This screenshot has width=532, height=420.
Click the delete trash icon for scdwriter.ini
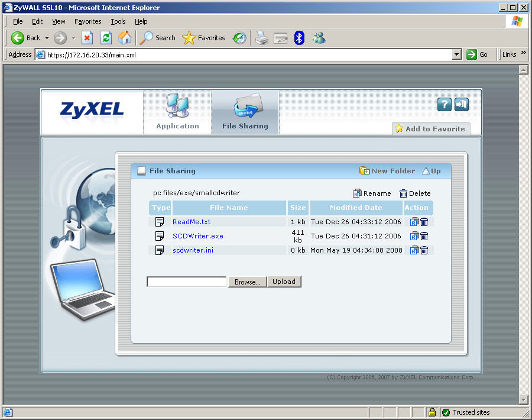(424, 250)
